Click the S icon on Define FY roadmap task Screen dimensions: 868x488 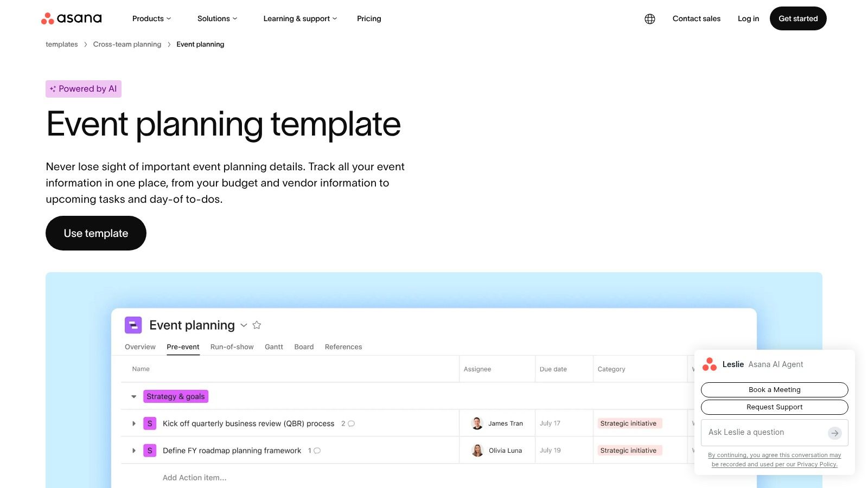[x=150, y=451]
